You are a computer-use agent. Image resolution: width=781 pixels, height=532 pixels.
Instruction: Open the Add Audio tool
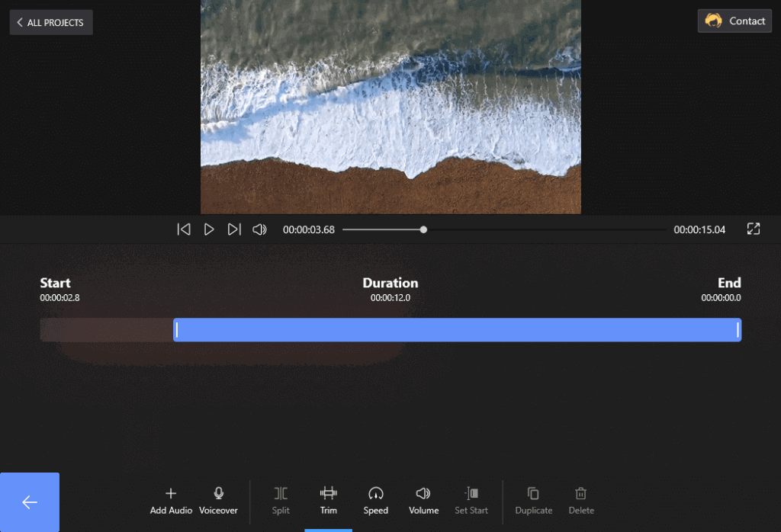(171, 501)
